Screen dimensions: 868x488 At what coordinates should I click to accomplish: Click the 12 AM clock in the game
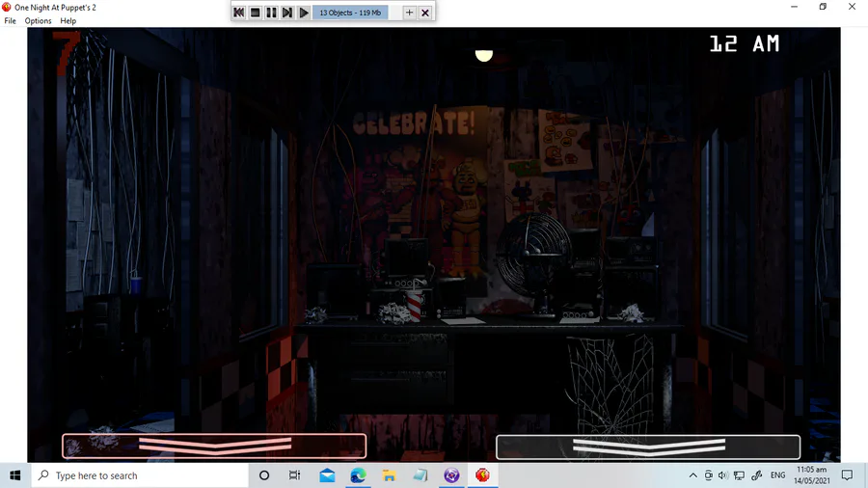tap(745, 43)
